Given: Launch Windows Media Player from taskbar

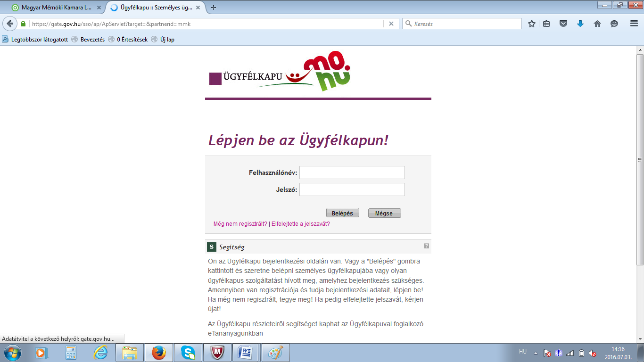Looking at the screenshot, I should click(x=42, y=353).
